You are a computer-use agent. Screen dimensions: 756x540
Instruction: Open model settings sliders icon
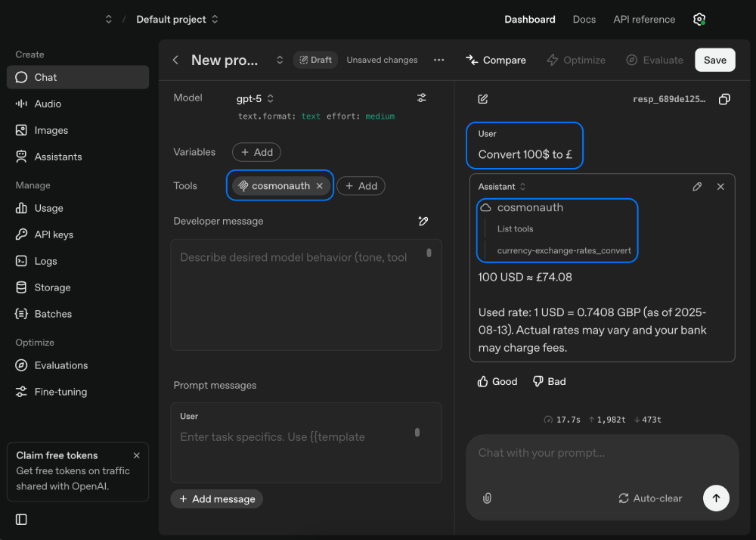[x=421, y=98]
